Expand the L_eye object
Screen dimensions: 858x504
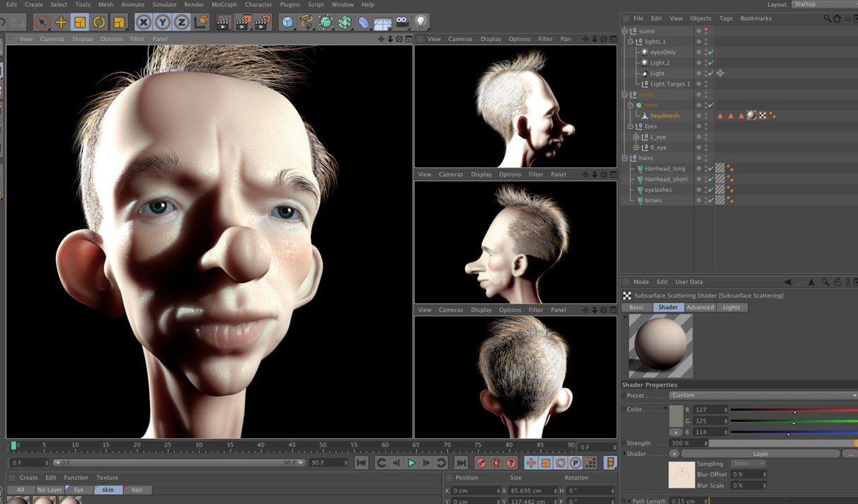tap(636, 137)
